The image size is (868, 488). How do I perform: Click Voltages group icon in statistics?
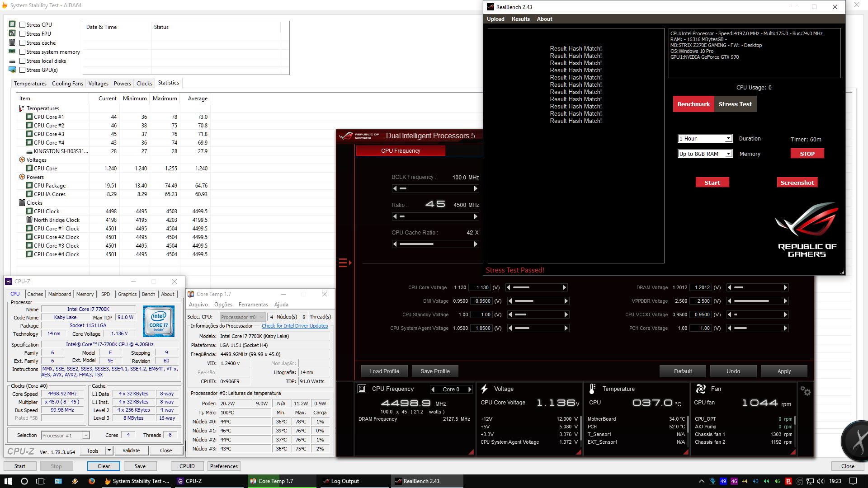pos(22,160)
